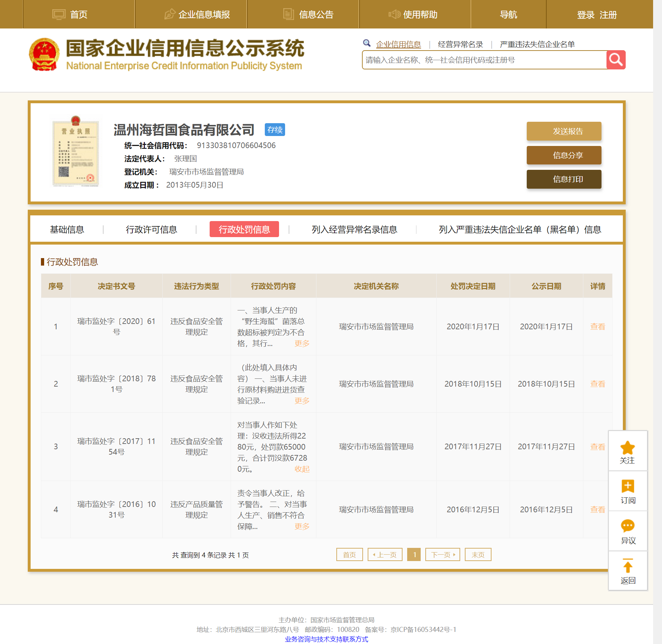662x644 pixels.
Task: Click the 关注 star icon
Action: (x=627, y=447)
